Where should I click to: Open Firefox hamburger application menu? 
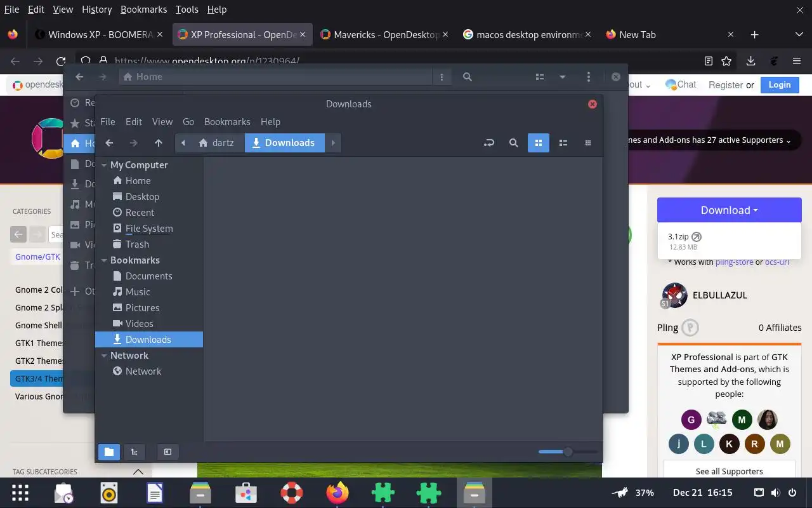[x=797, y=61]
